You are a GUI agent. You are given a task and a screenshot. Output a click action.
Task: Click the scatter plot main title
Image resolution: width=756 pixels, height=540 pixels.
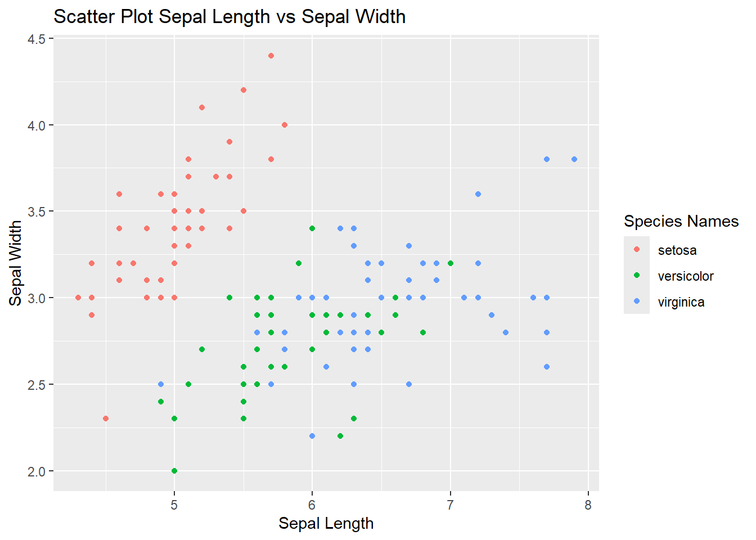(x=229, y=17)
